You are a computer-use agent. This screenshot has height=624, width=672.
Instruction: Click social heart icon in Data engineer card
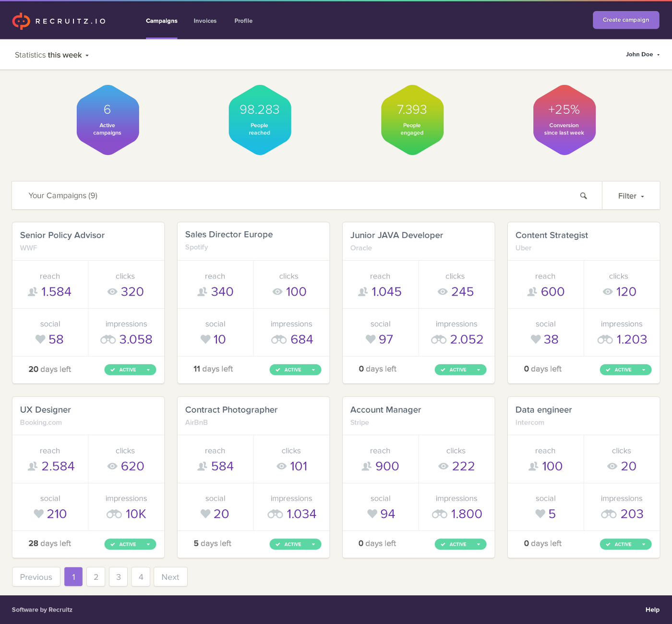click(x=540, y=514)
